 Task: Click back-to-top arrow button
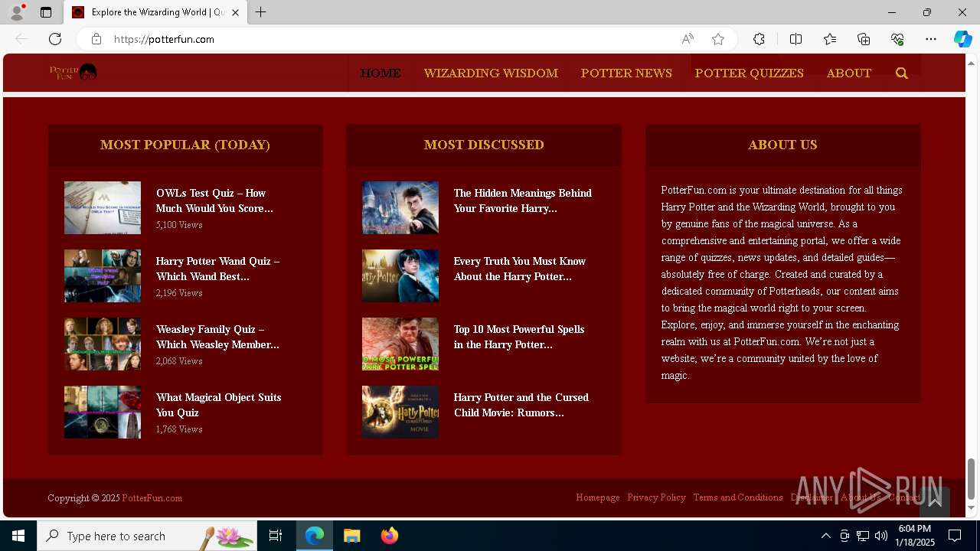coord(935,502)
